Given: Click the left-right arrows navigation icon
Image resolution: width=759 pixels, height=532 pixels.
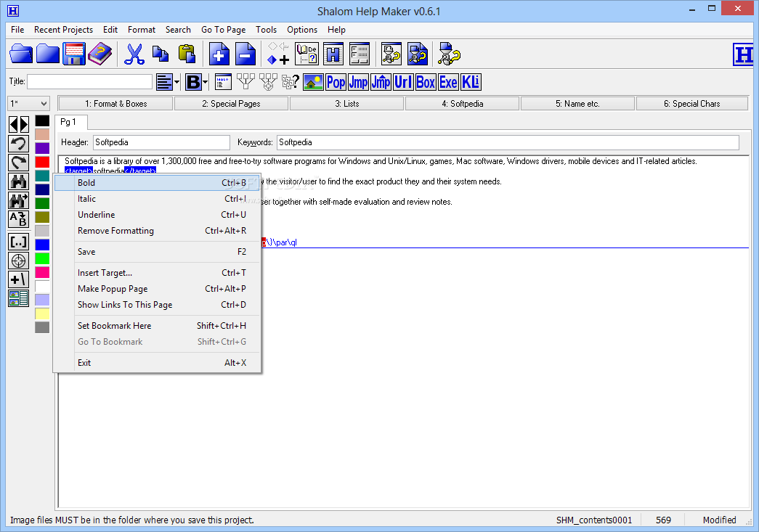Looking at the screenshot, I should [x=19, y=124].
